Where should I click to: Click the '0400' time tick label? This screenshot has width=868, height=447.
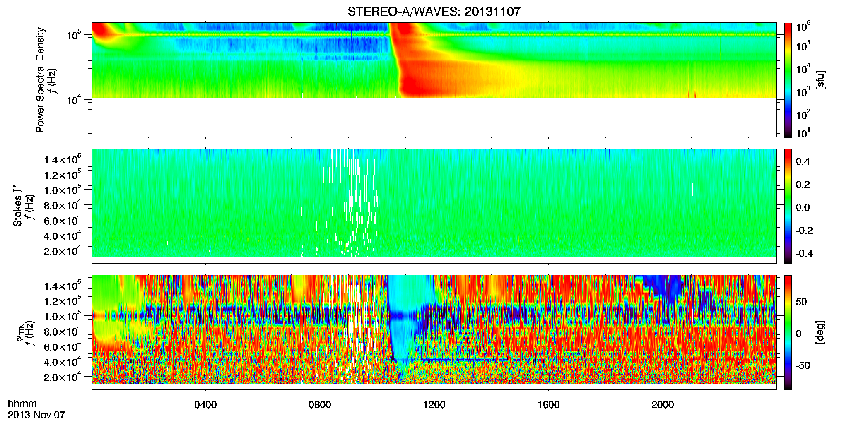[205, 405]
